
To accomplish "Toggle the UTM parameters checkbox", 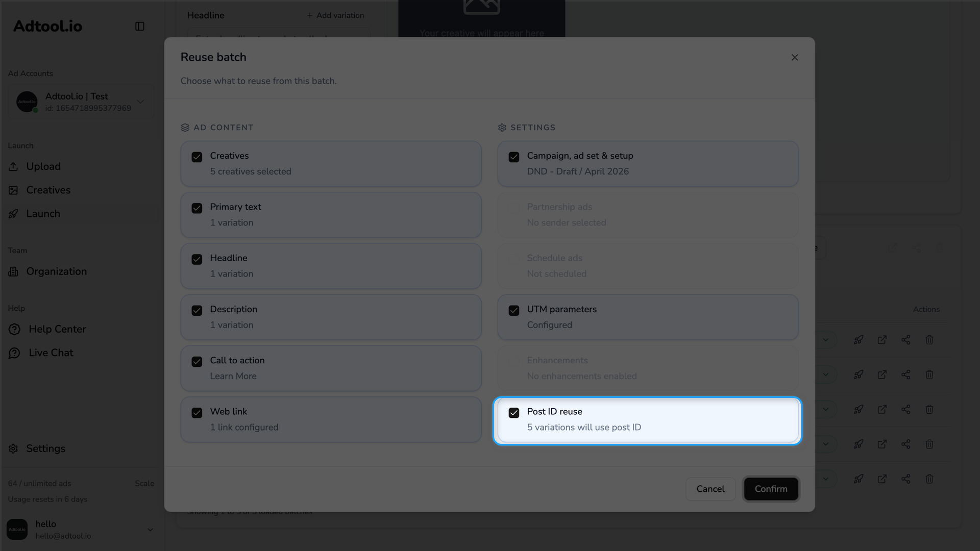I will click(514, 311).
